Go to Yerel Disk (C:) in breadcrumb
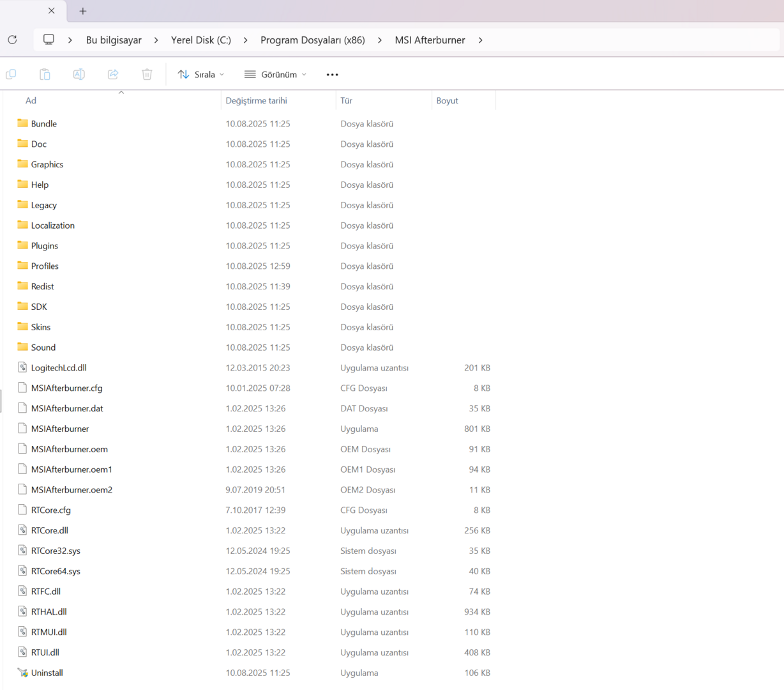The width and height of the screenshot is (784, 690). click(201, 40)
